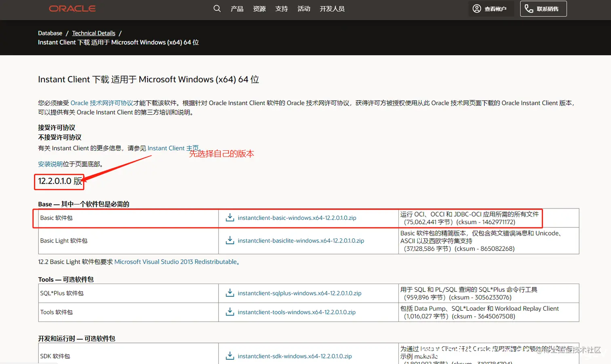The image size is (611, 364).
Task: Open the 开发人员 menu
Action: pyautogui.click(x=332, y=8)
